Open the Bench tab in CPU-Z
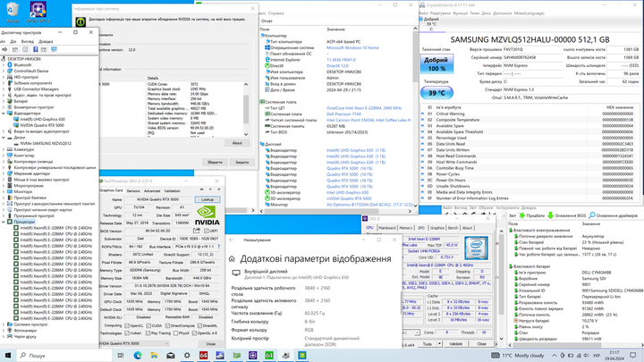Image resolution: width=644 pixels, height=362 pixels. pos(453,228)
